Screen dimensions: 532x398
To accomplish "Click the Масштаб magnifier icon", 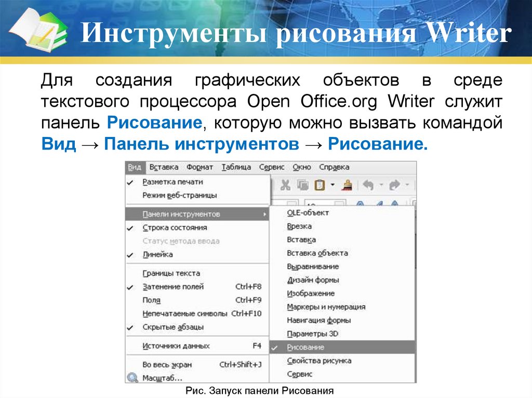I will (x=132, y=378).
